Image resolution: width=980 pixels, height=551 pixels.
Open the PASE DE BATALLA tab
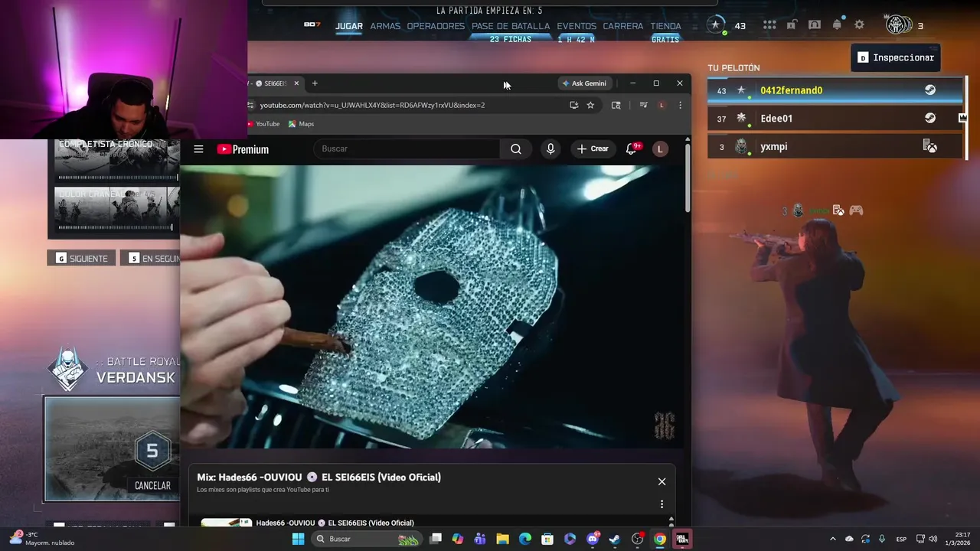[x=511, y=26]
